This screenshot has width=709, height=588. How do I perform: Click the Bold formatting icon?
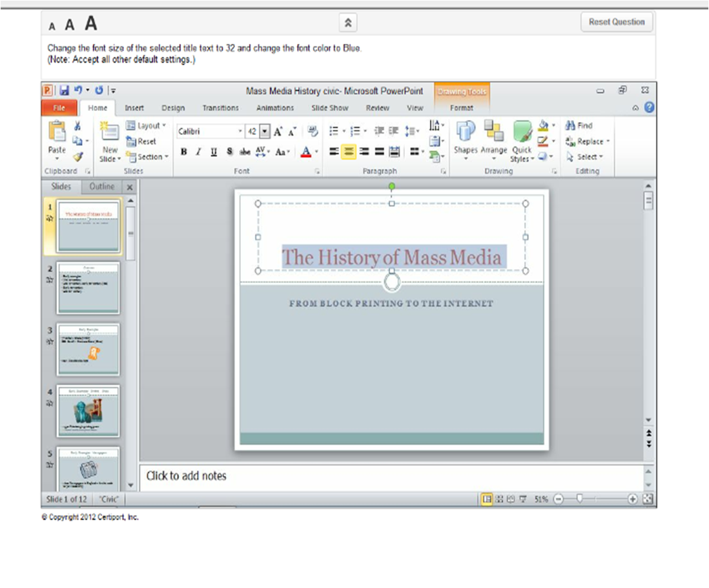click(184, 152)
